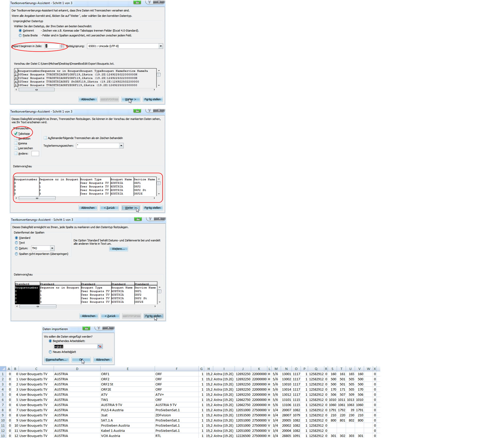
Task: Select Neues Arbeitsblatt radio button
Action: (50, 352)
